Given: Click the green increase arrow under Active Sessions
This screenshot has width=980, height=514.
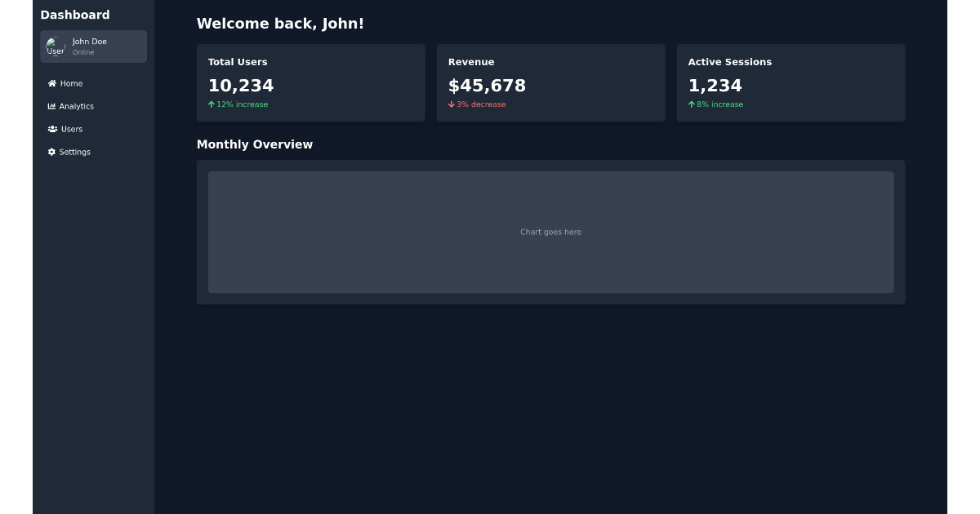Looking at the screenshot, I should tap(691, 104).
